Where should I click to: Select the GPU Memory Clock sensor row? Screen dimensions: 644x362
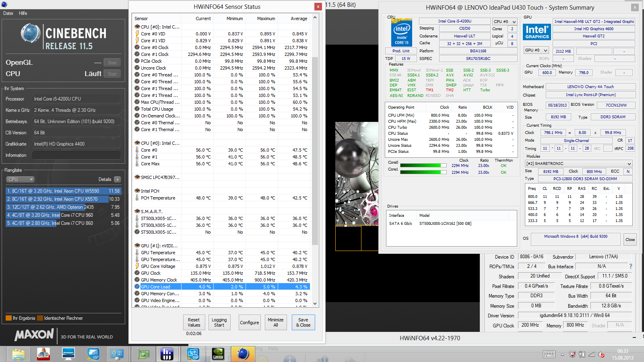222,280
